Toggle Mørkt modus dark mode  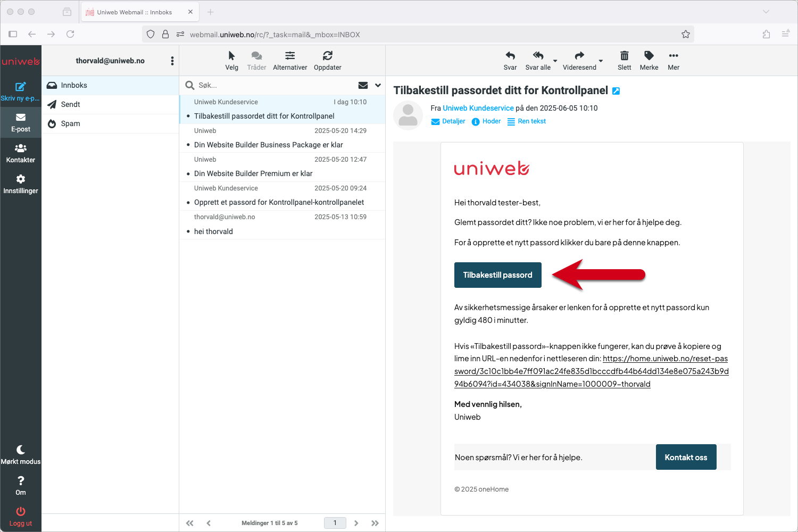click(20, 455)
